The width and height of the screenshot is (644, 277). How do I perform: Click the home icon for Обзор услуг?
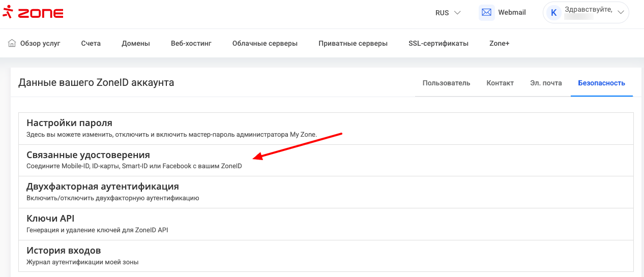click(12, 43)
